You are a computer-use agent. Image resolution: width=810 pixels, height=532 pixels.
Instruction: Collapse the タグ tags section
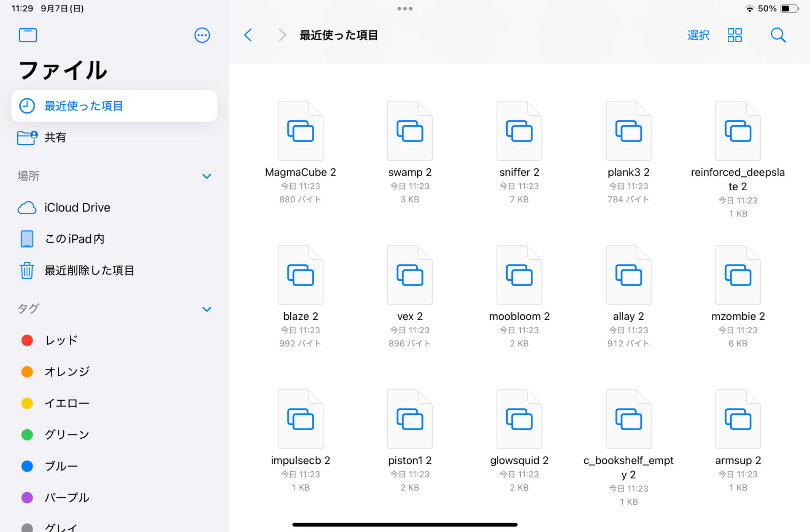(206, 309)
